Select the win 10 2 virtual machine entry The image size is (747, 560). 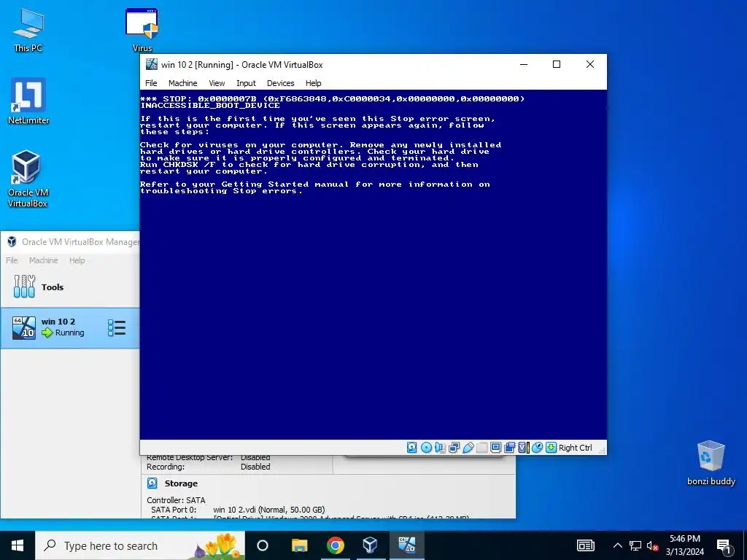coord(70,327)
